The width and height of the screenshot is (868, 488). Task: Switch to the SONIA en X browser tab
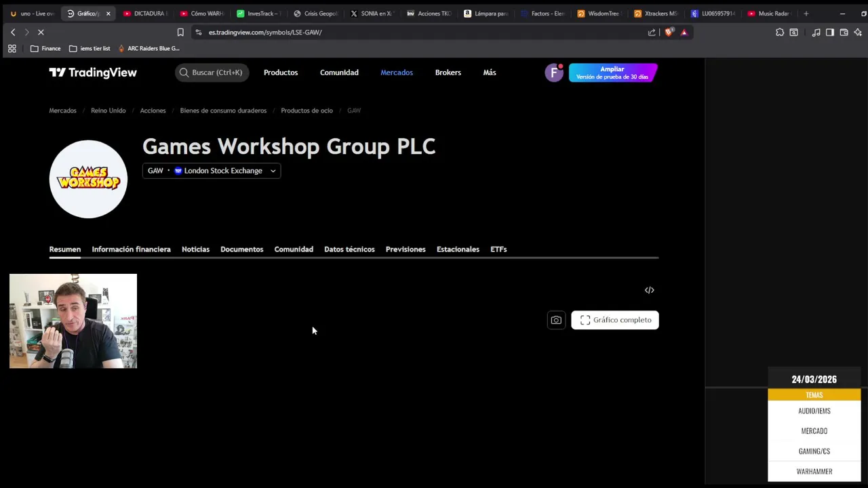pos(372,14)
